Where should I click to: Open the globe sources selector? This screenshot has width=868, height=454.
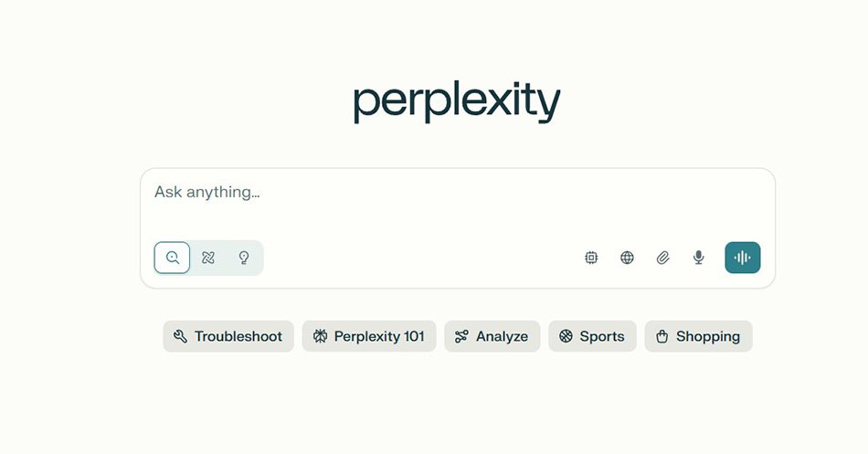(627, 258)
